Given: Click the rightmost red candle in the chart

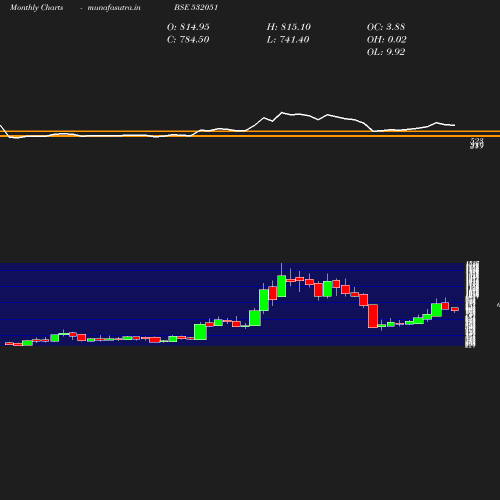Looking at the screenshot, I should click(455, 309).
